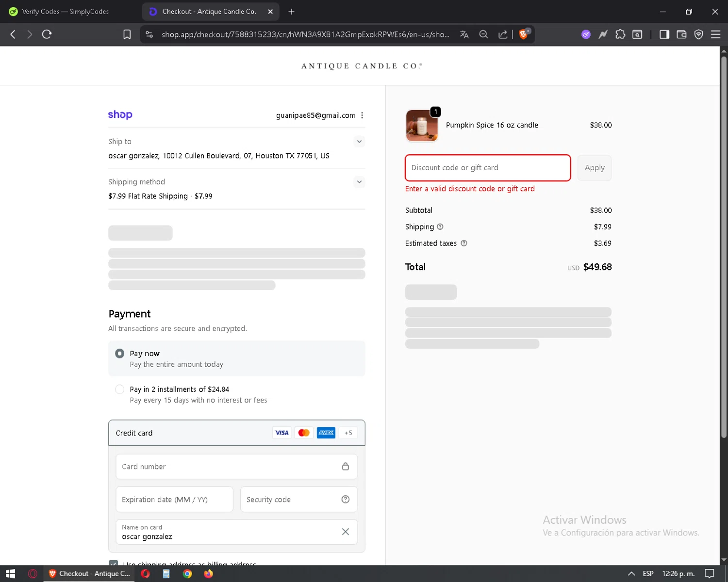
Task: Click the Card number field
Action: click(237, 467)
